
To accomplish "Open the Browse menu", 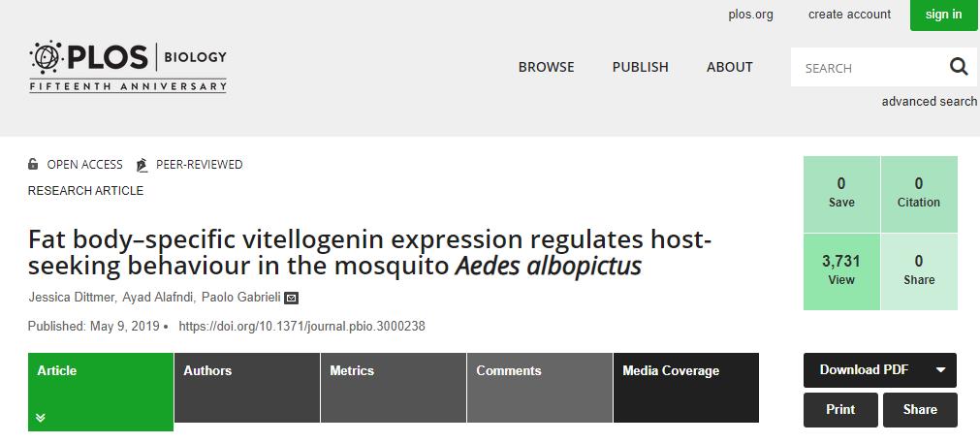I will pos(546,67).
